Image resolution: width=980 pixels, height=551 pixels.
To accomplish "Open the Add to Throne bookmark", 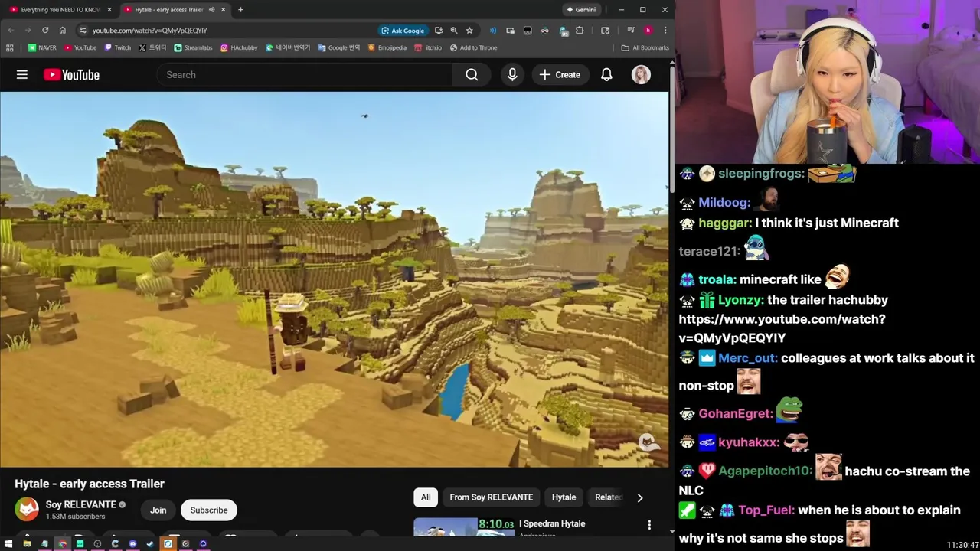I will point(473,47).
